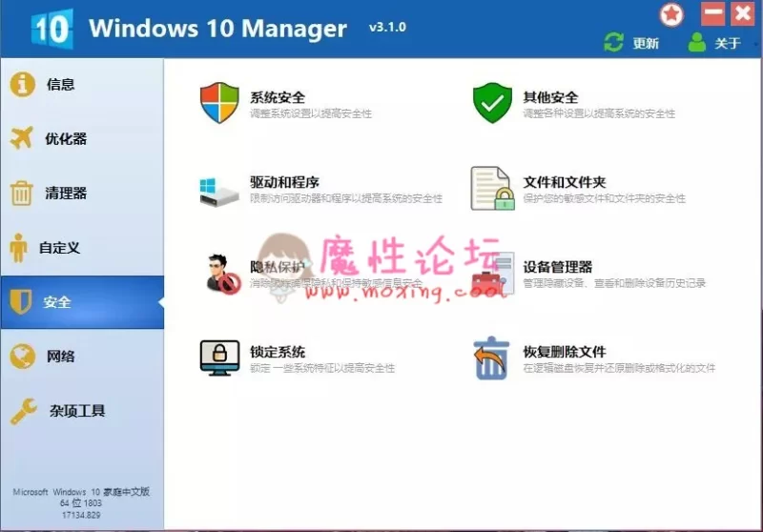Select the 网络 section
This screenshot has height=532, width=763.
(x=82, y=357)
